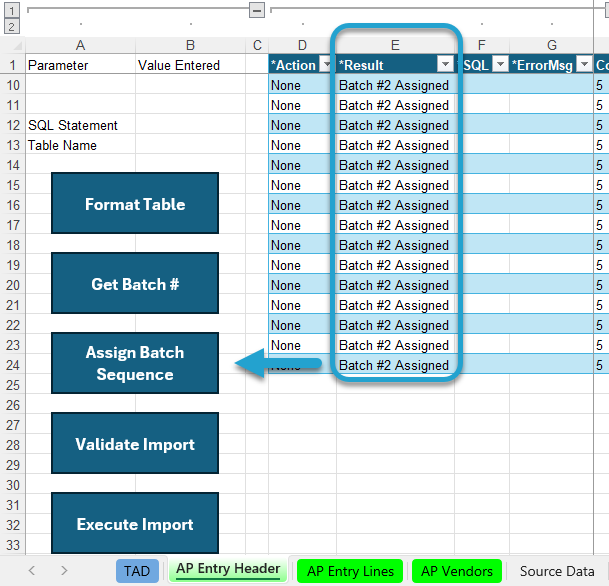The image size is (609, 586).
Task: Select Batch #2 Assigned in row 13
Action: [x=395, y=145]
